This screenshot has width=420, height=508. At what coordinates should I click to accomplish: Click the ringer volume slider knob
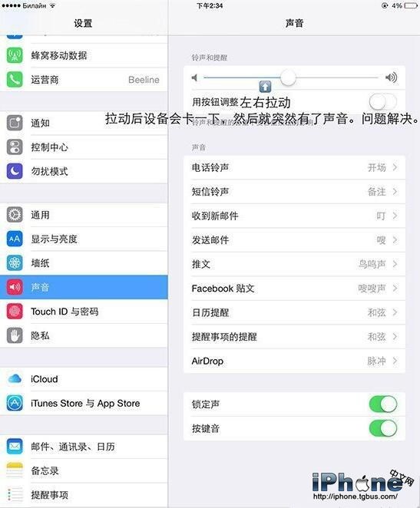click(x=288, y=78)
